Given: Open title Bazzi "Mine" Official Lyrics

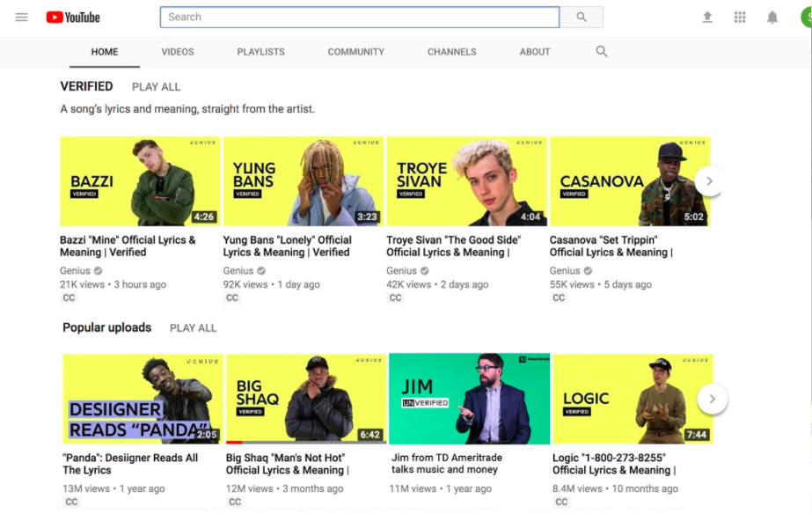Looking at the screenshot, I should click(128, 246).
